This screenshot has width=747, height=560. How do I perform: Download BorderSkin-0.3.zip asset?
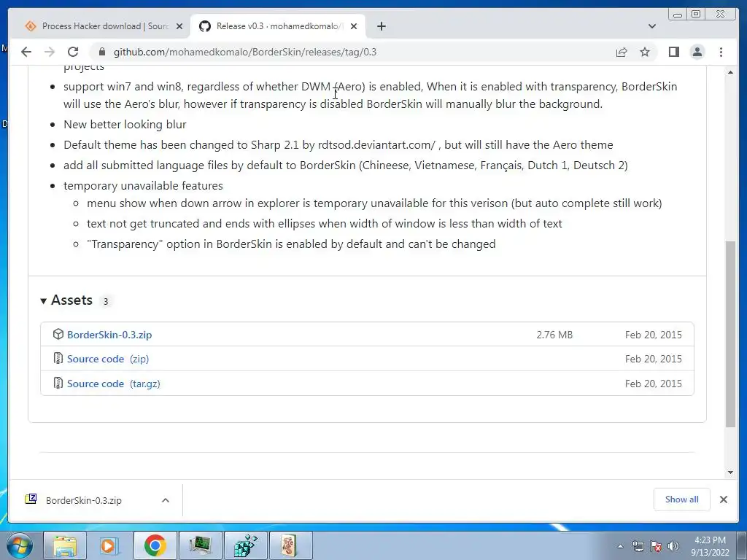(109, 335)
